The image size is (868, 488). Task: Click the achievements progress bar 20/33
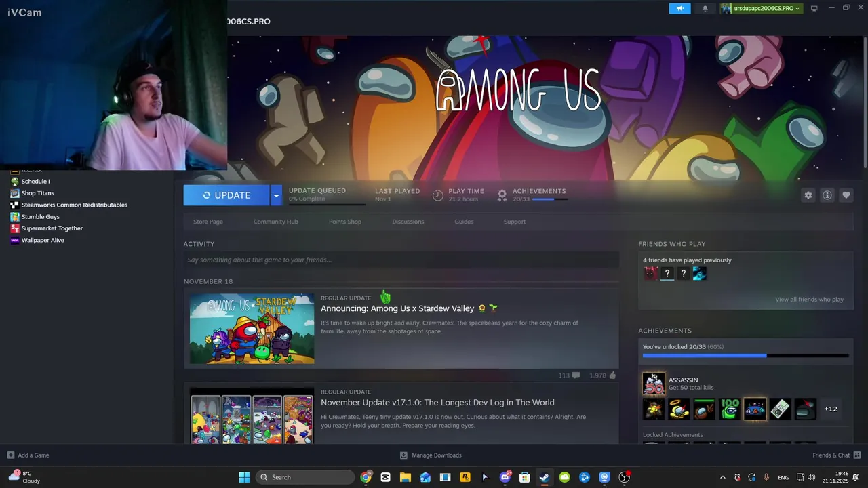746,355
